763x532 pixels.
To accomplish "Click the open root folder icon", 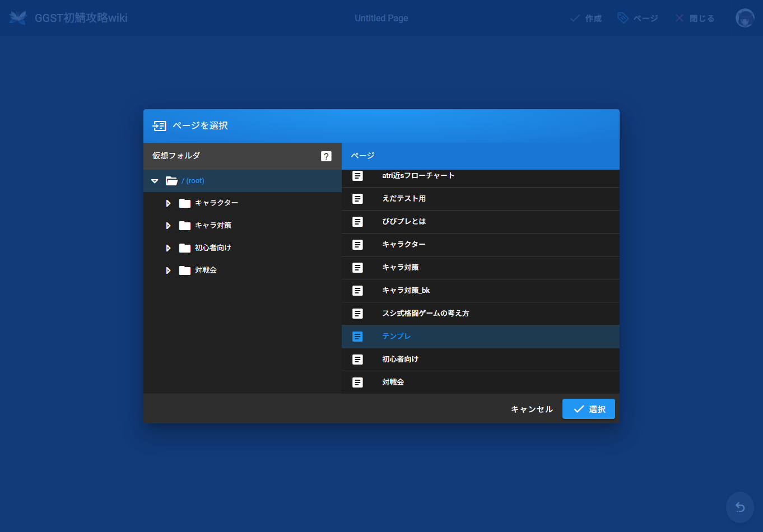I will coord(171,181).
